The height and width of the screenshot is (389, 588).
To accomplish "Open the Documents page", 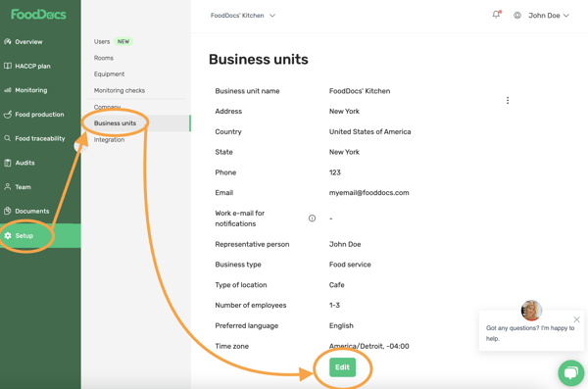I will [x=32, y=211].
